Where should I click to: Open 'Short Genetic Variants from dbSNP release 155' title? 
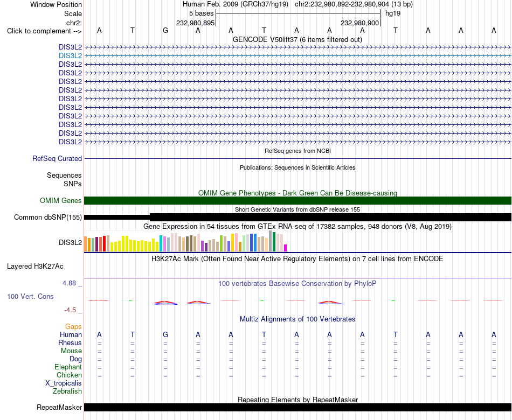(297, 209)
